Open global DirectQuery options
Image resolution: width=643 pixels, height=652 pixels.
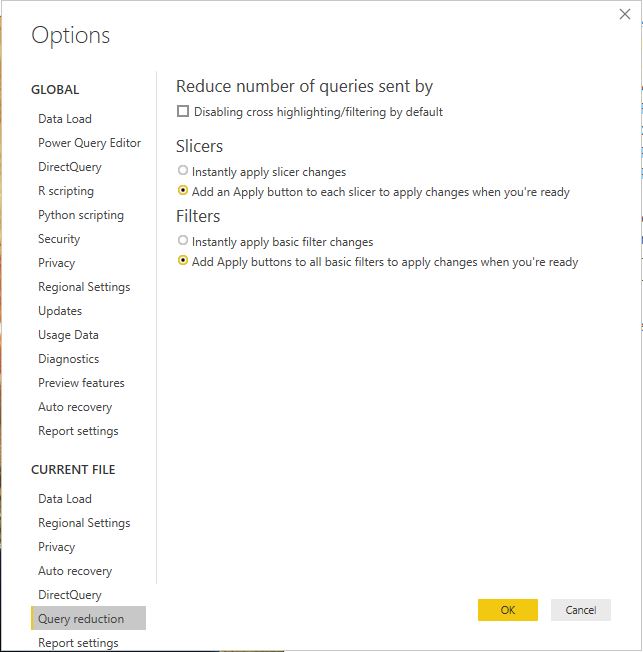(x=70, y=167)
